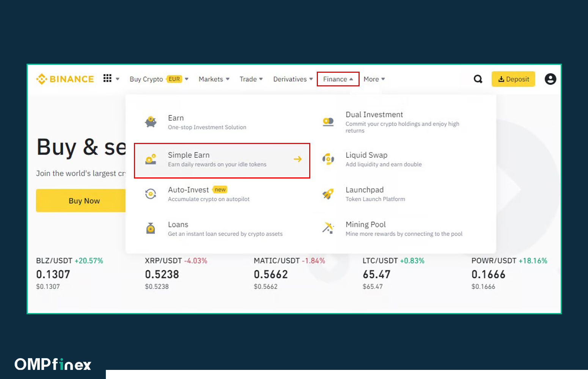Click the Loans money bag icon
Screen dimensions: 588x379
click(x=151, y=229)
